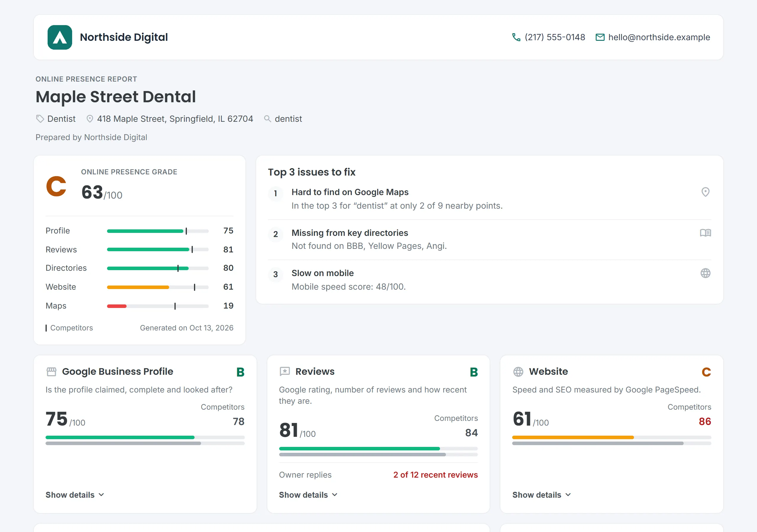Click the Competitors legend label in grade card
This screenshot has width=757, height=532.
pyautogui.click(x=72, y=328)
